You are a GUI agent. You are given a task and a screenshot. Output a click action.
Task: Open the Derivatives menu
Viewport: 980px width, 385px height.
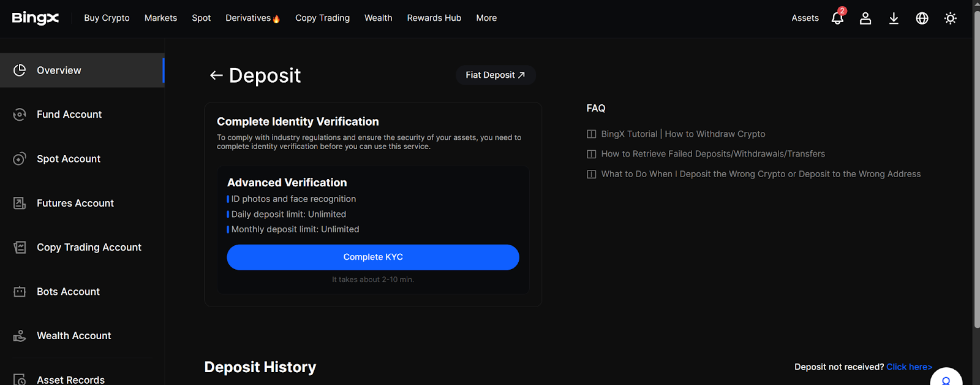pos(248,18)
